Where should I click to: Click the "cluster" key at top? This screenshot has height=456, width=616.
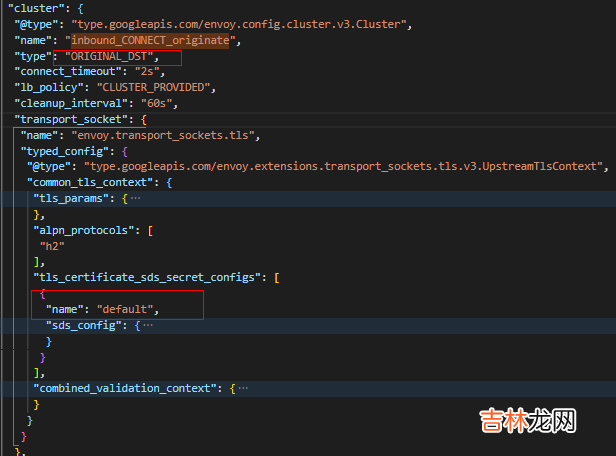point(24,6)
